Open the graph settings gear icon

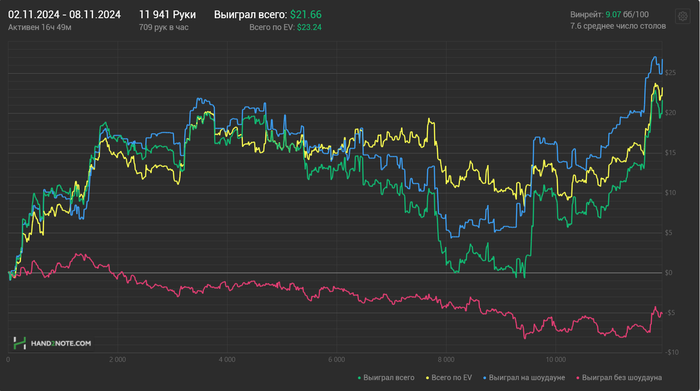[683, 17]
